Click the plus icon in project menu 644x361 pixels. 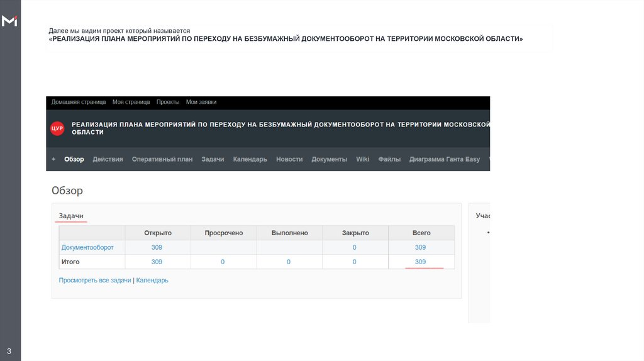pyautogui.click(x=53, y=159)
